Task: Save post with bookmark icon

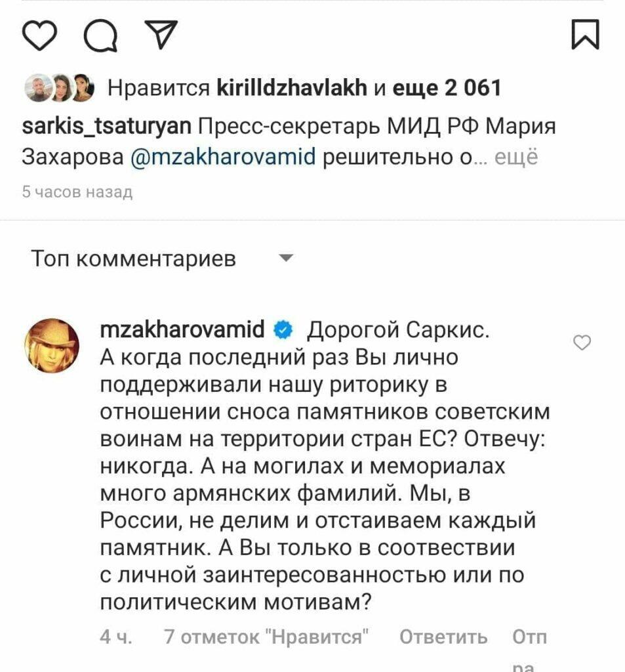Action: pyautogui.click(x=585, y=34)
